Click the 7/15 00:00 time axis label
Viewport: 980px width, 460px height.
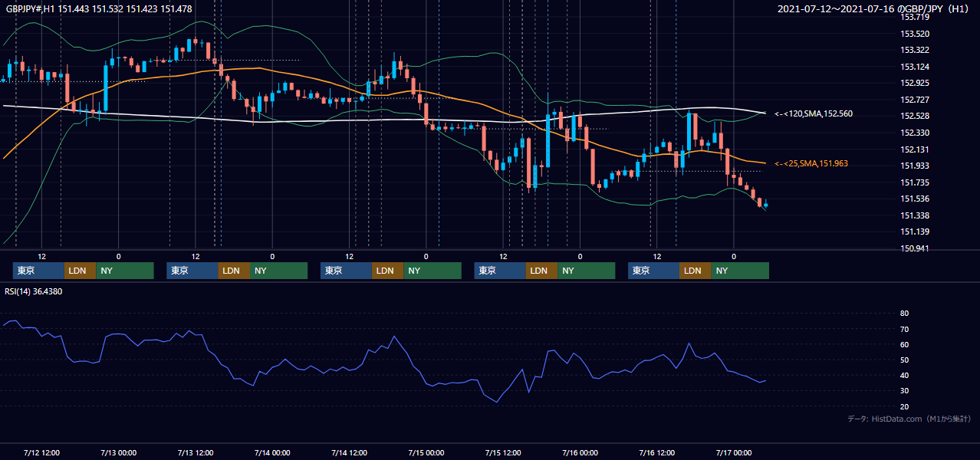click(426, 452)
